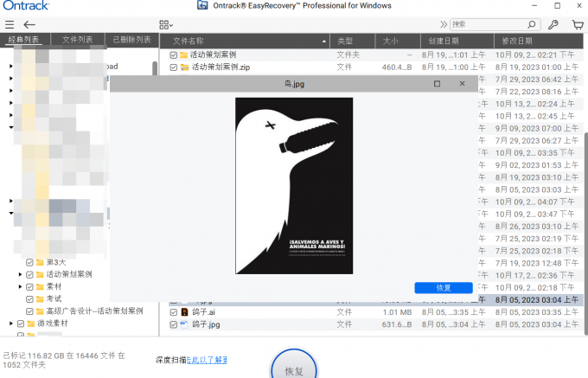The height and width of the screenshot is (378, 588).
Task: Switch to the 已删除列表 tab
Action: click(131, 40)
